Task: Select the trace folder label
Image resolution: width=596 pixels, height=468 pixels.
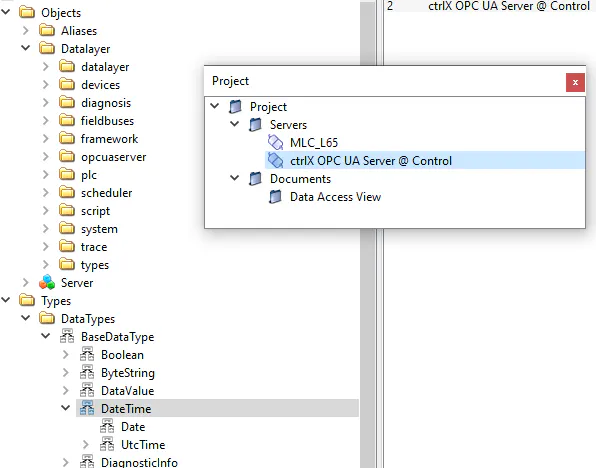Action: pos(94,247)
